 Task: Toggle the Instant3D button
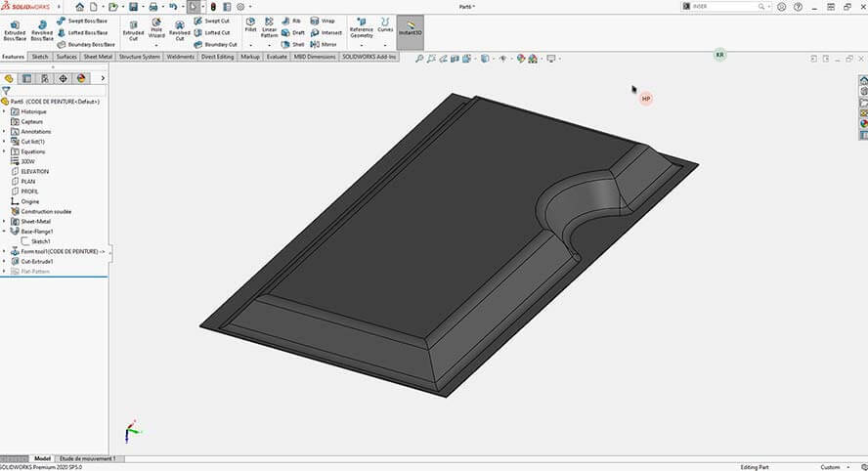click(x=411, y=28)
